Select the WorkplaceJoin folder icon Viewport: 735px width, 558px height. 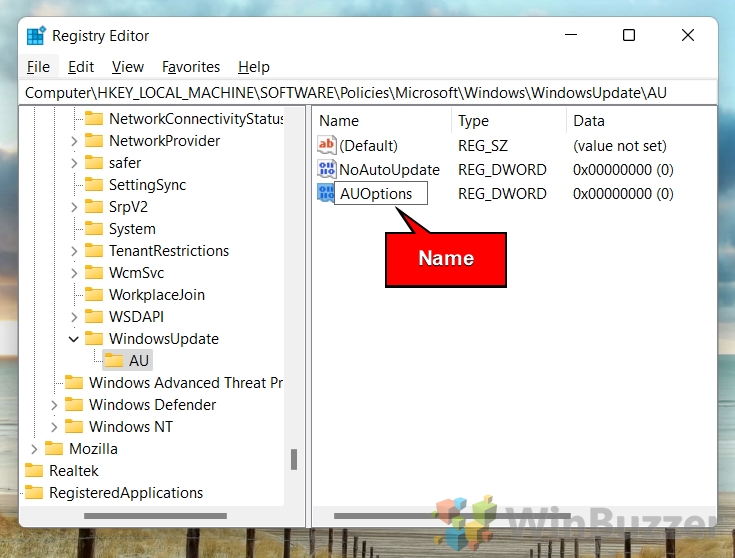(x=94, y=295)
